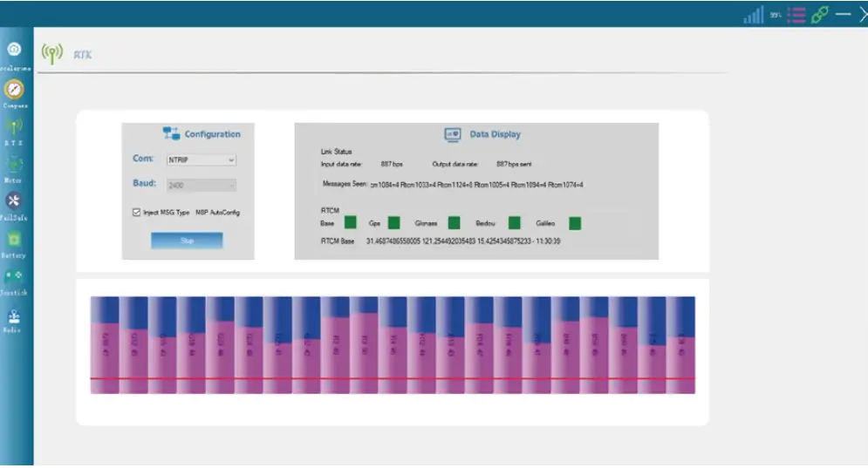
Task: Minimize the application window
Action: pyautogui.click(x=843, y=15)
